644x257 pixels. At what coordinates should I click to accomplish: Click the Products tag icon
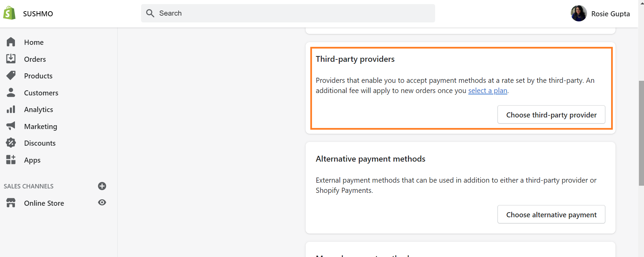pyautogui.click(x=11, y=75)
